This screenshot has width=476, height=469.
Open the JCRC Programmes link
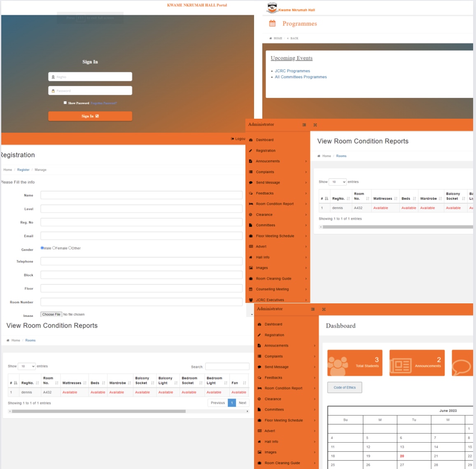point(292,71)
